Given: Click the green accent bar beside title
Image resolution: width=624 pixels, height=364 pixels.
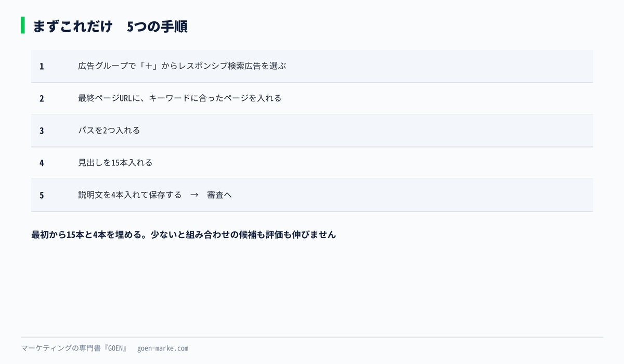Looking at the screenshot, I should click(23, 25).
